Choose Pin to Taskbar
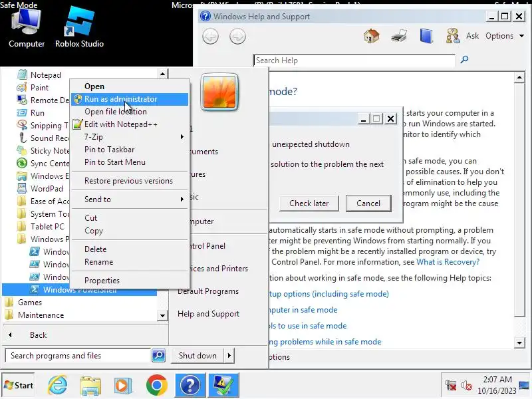Viewport: 532px width, 399px height. tap(130, 149)
